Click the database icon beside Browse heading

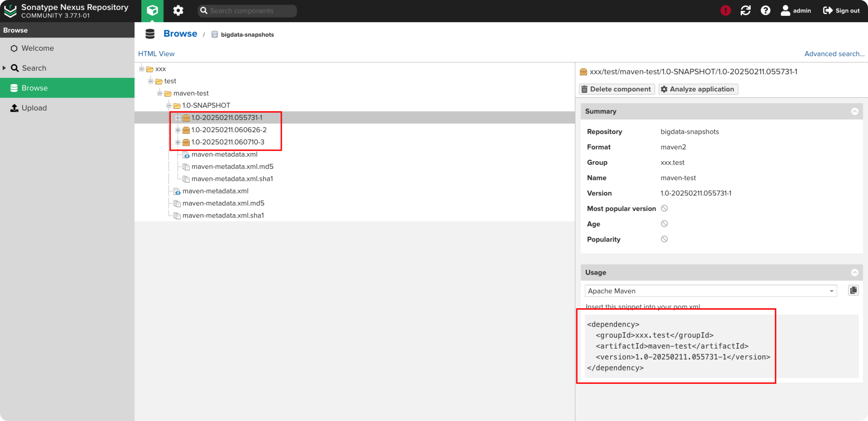click(x=150, y=34)
